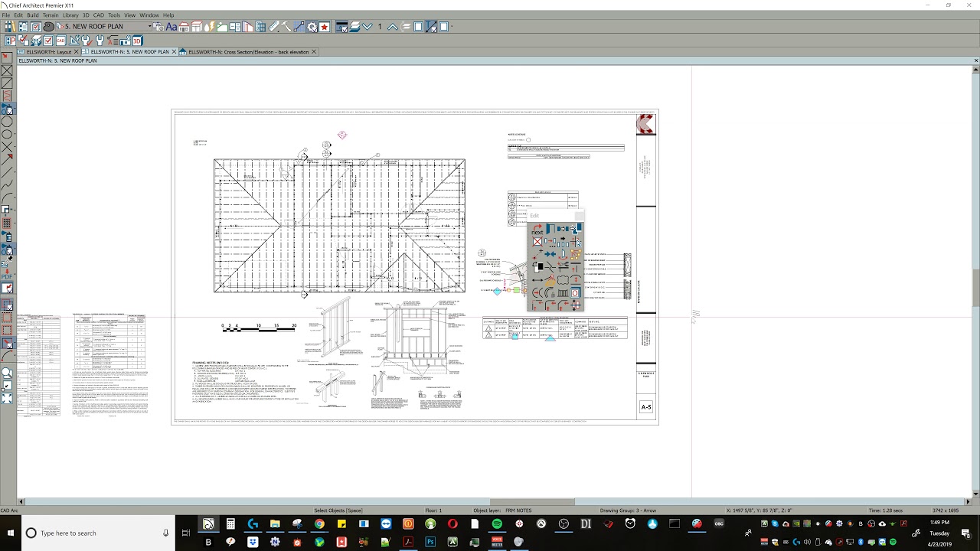Close the ELLSWORTH: Layout tab
The image size is (980, 551).
76,52
